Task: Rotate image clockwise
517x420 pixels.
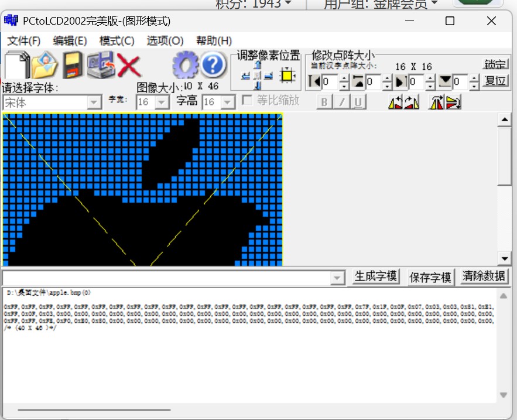Action: pyautogui.click(x=412, y=102)
